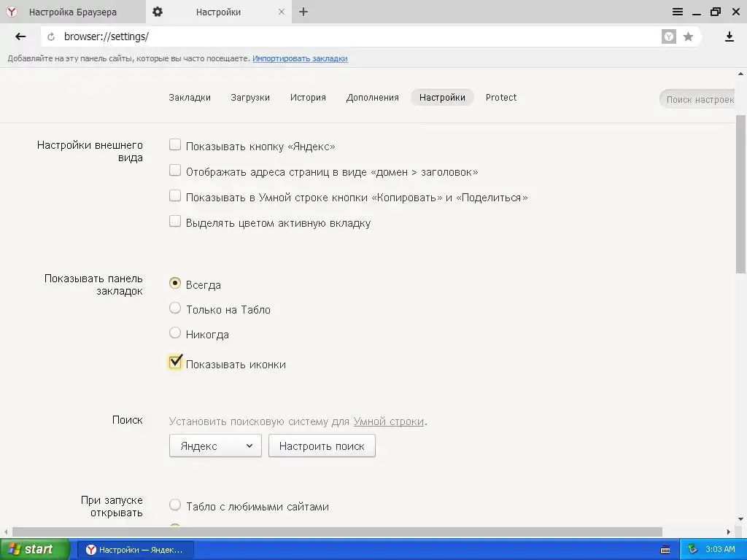Click the Показывать панель закладок label
The image size is (747, 560).
pyautogui.click(x=93, y=285)
